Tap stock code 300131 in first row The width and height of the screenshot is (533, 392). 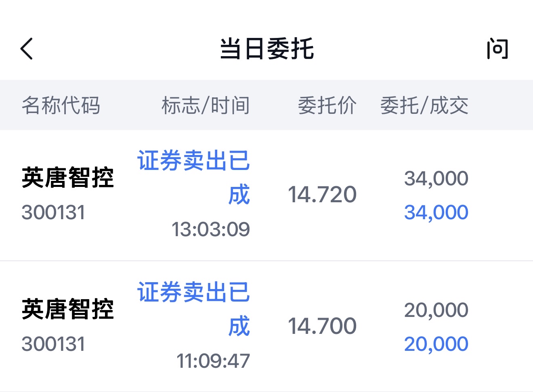[x=53, y=212]
